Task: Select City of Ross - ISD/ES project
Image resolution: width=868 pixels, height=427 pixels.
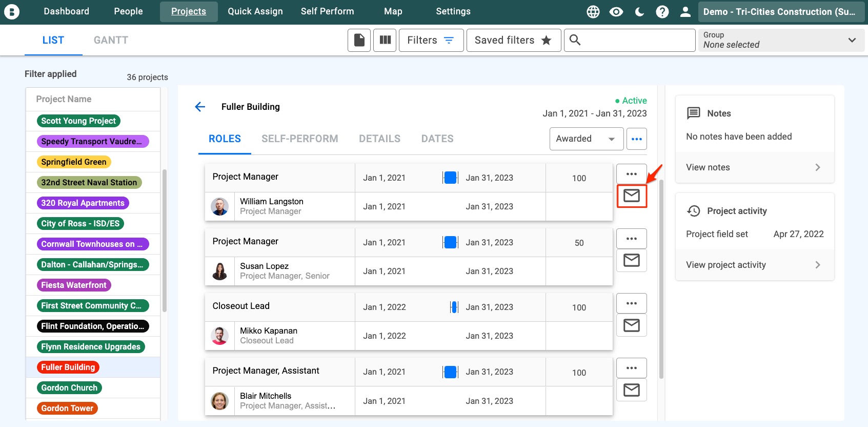Action: tap(80, 223)
